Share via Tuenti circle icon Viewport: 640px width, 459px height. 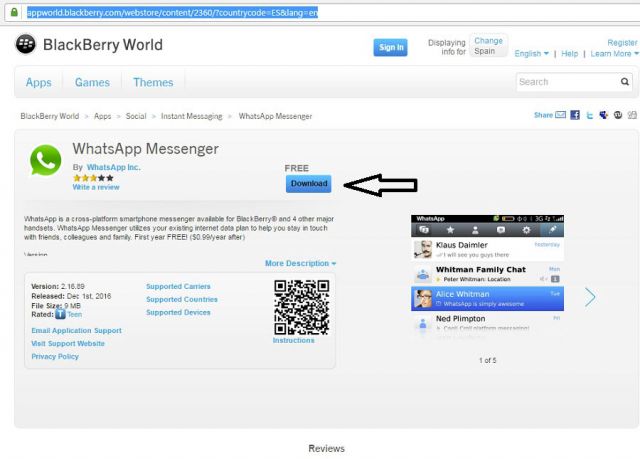point(618,115)
